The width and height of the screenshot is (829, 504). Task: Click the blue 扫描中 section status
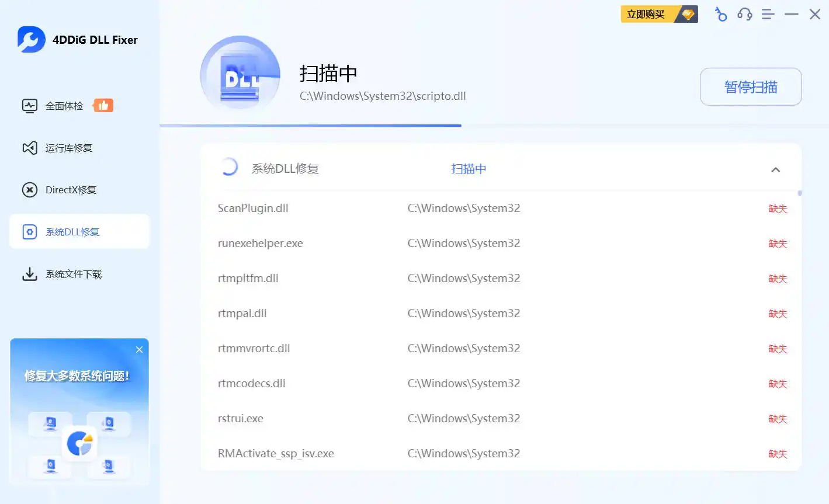tap(469, 169)
